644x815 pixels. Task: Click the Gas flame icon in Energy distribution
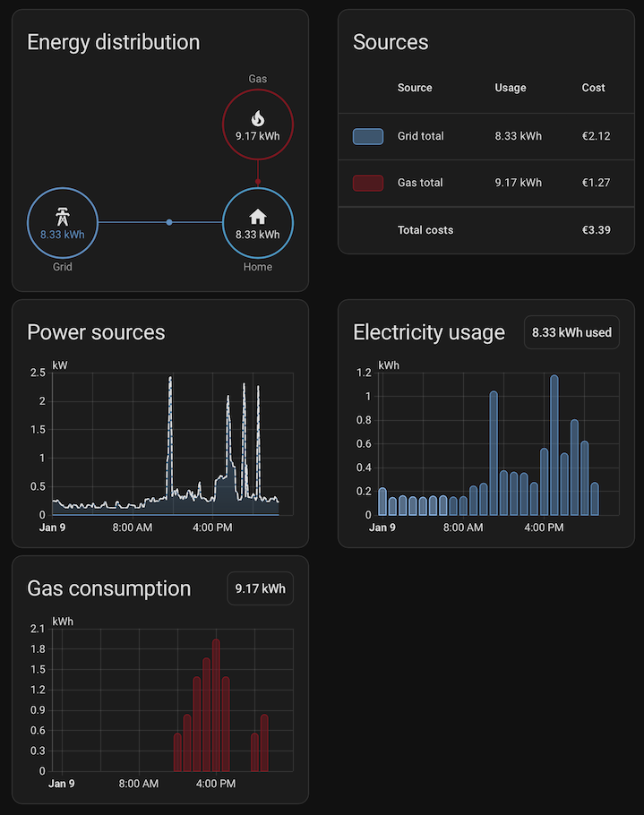(x=258, y=116)
